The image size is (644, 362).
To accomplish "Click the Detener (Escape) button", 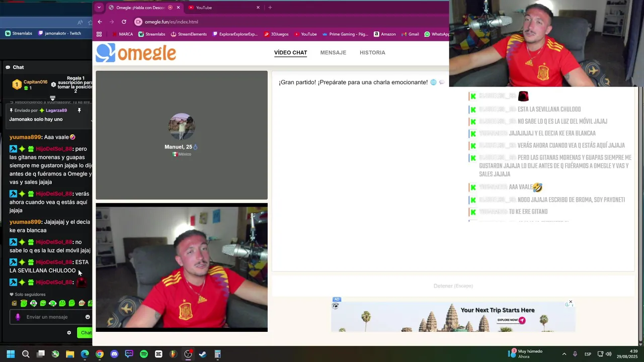I will (x=453, y=286).
